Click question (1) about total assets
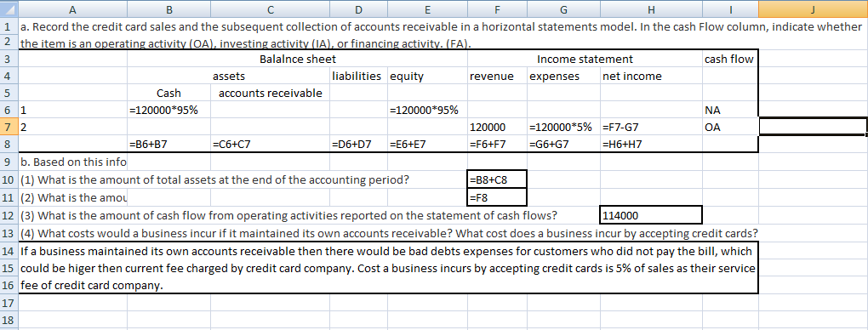 [x=214, y=180]
